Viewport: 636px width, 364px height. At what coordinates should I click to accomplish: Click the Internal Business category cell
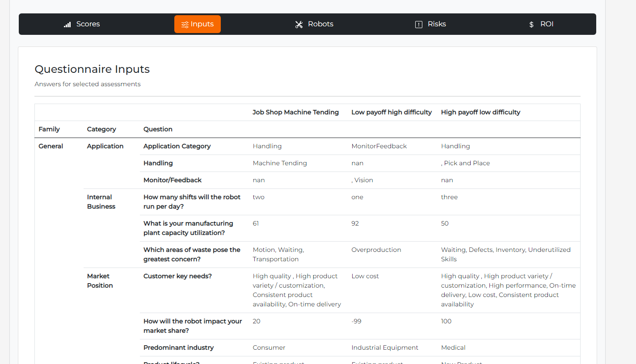coord(101,202)
